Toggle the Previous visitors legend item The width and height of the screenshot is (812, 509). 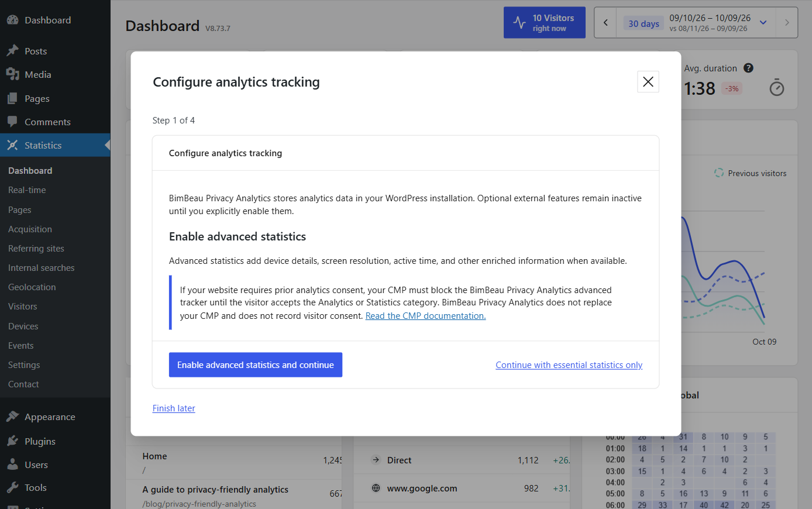(x=751, y=173)
